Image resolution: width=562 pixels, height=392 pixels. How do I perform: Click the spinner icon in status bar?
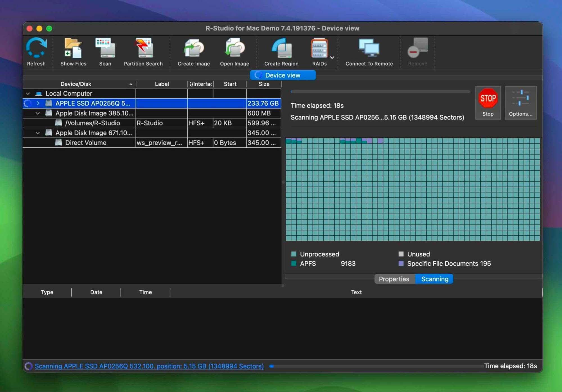pos(28,366)
